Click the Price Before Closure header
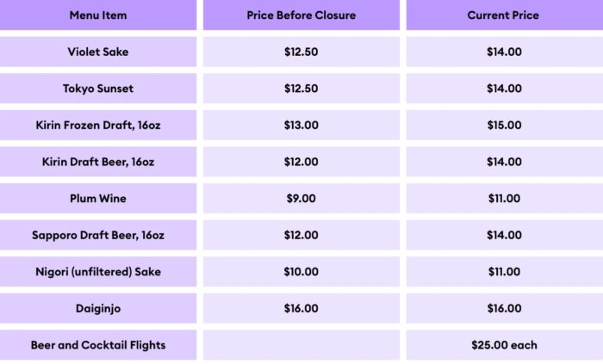Screen dimensions: 603x364 [x=301, y=15]
